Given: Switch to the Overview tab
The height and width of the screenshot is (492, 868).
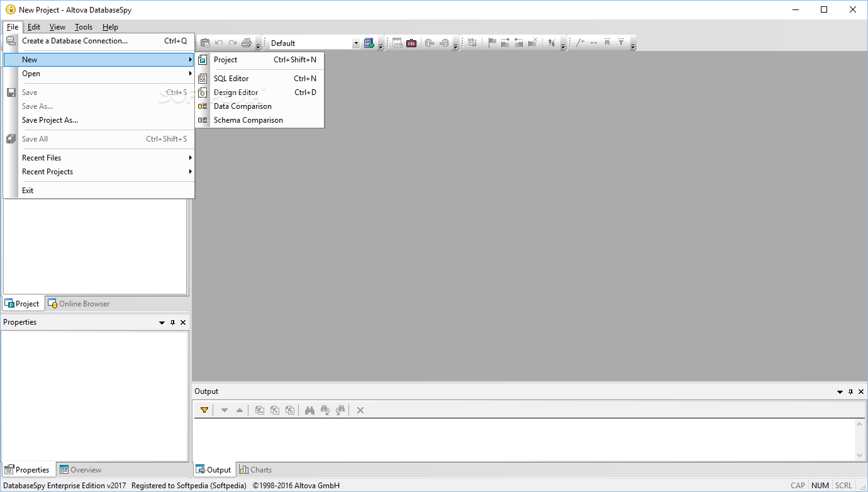Looking at the screenshot, I should pyautogui.click(x=81, y=470).
